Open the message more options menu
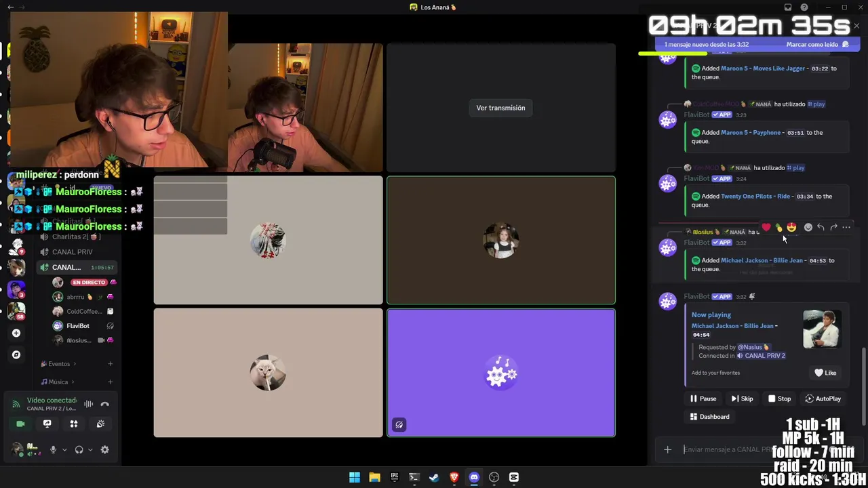 846,228
